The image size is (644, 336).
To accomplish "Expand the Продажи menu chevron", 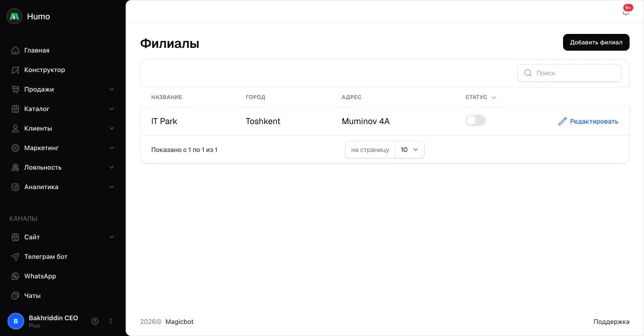I will (112, 89).
